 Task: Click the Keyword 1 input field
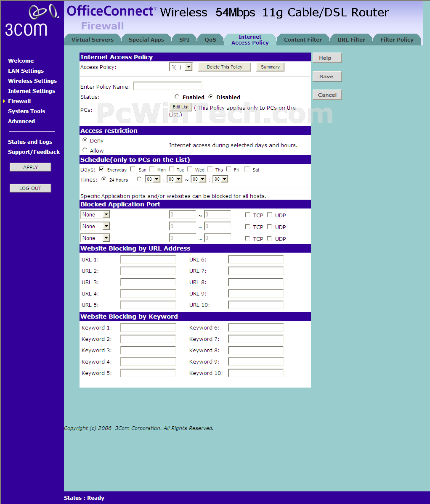pyautogui.click(x=148, y=328)
